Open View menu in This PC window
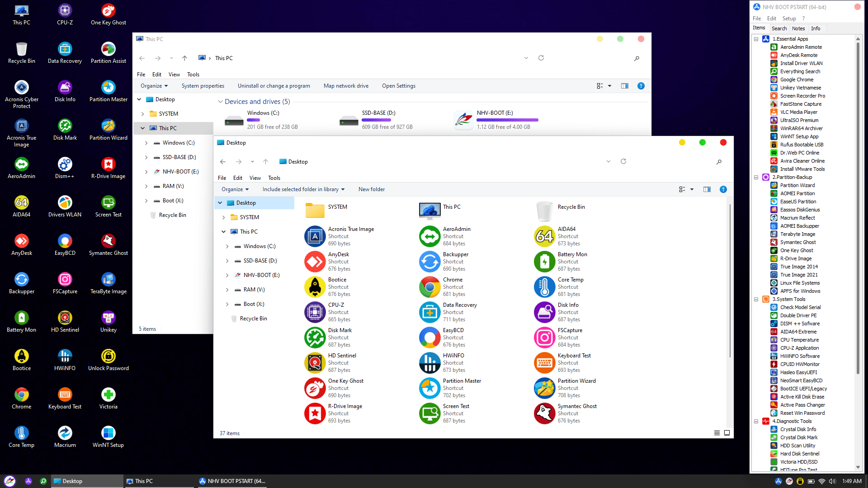This screenshot has width=868, height=488. click(174, 75)
